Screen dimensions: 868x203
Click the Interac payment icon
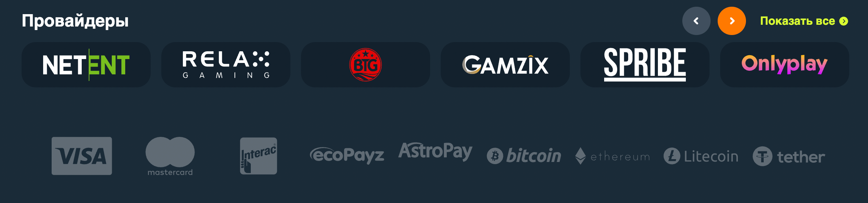point(259,156)
